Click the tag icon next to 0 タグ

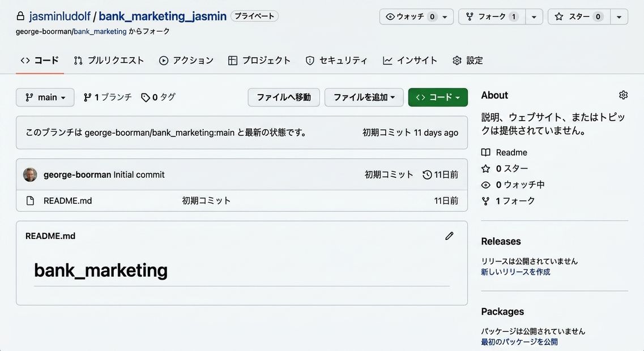[x=146, y=97]
